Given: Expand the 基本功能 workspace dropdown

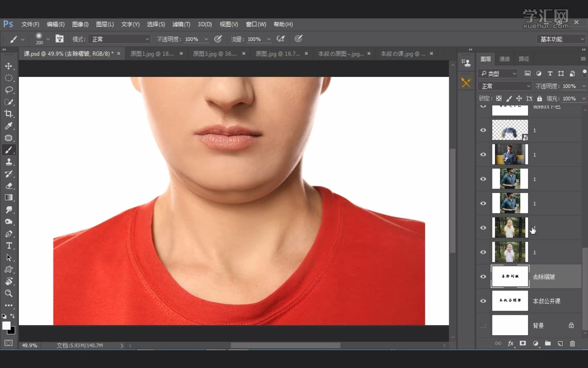Looking at the screenshot, I should tap(562, 39).
